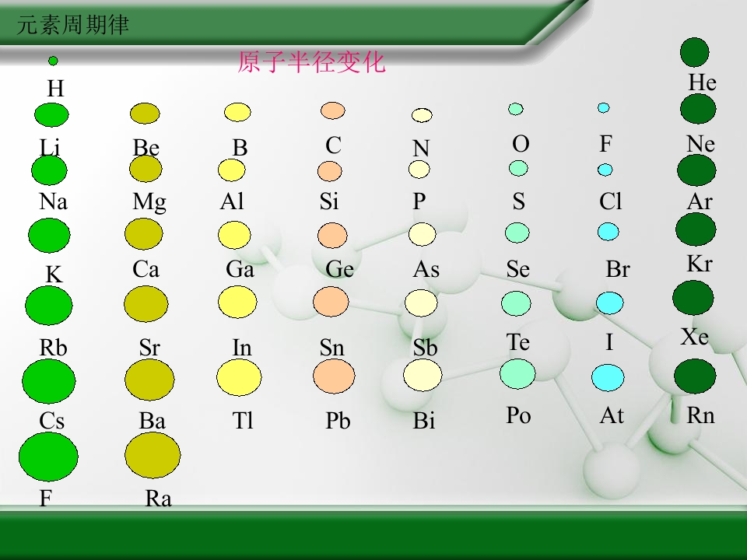Click the olive circle above the Be label
747x560 pixels.
pyautogui.click(x=145, y=114)
